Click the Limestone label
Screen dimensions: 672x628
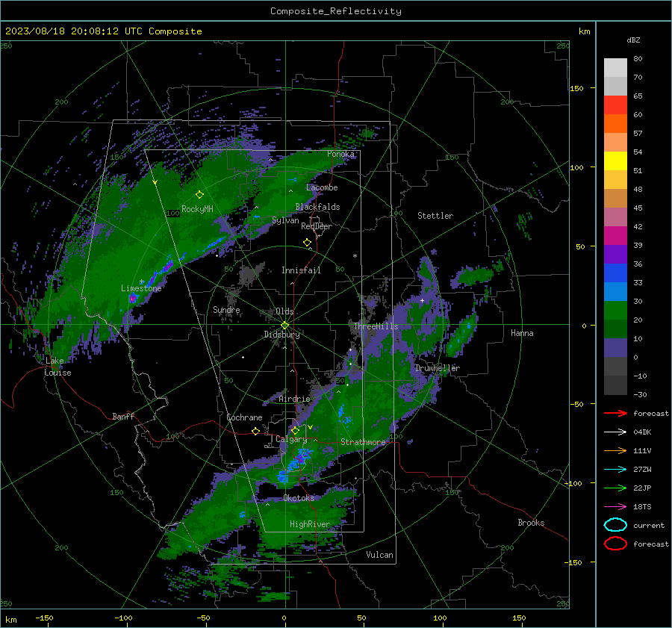pyautogui.click(x=141, y=288)
